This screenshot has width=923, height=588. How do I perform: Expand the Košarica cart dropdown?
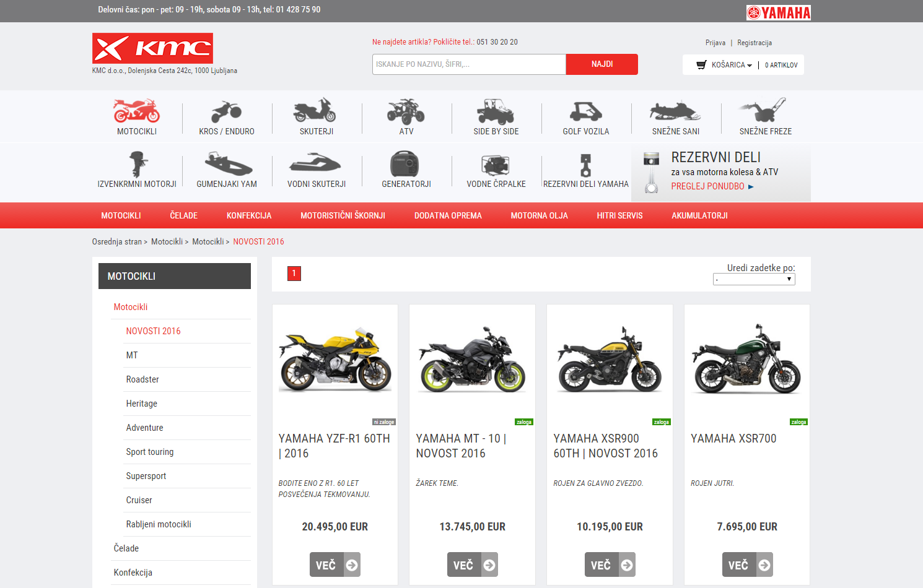(x=732, y=65)
